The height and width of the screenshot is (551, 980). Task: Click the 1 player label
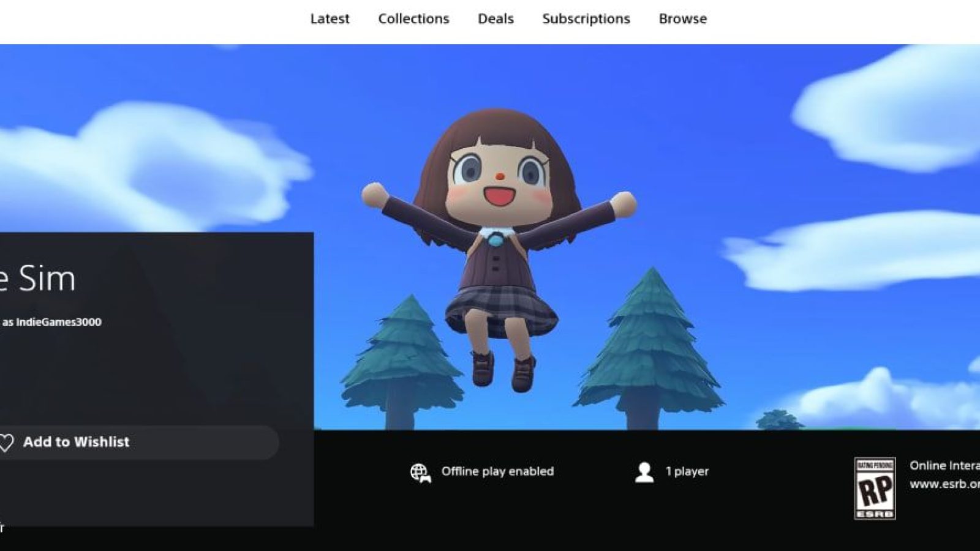point(687,471)
